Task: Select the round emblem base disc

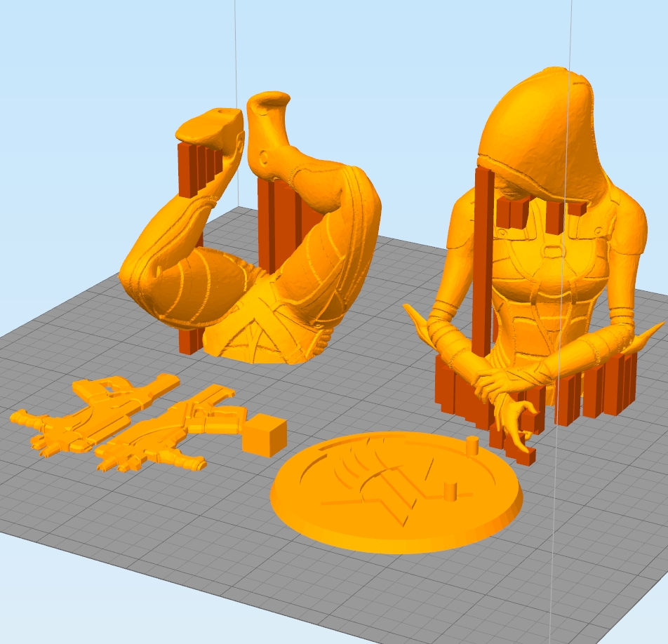Action: click(x=396, y=494)
